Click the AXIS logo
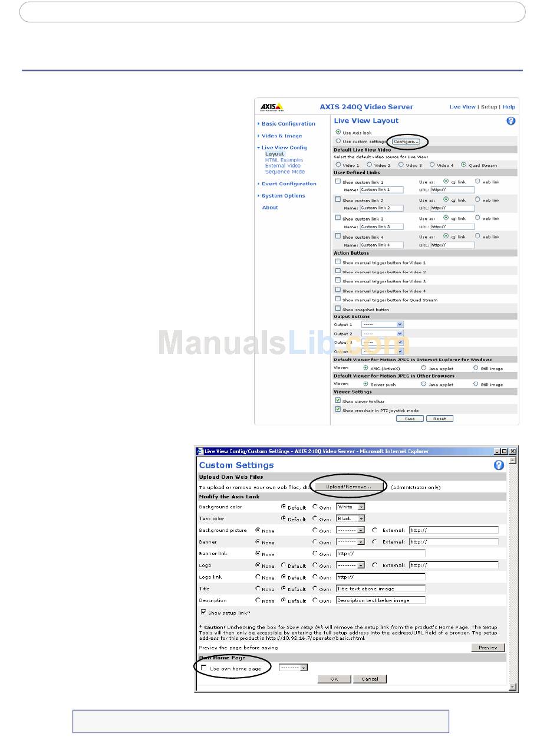Image resolution: width=560 pixels, height=749 pixels. pyautogui.click(x=272, y=107)
